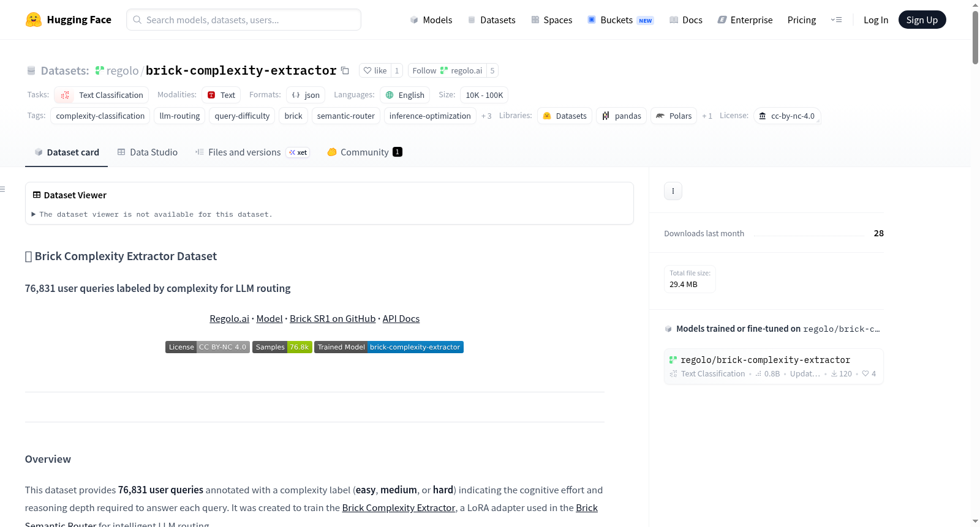Viewport: 980px width, 527px height.
Task: Focus the search models, datasets, users field
Action: 244,20
